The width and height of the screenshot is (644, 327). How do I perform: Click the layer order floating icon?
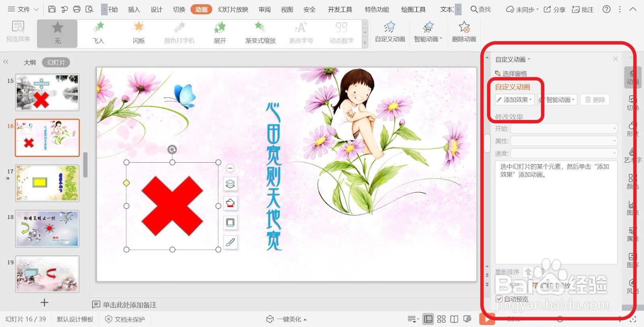pyautogui.click(x=230, y=184)
